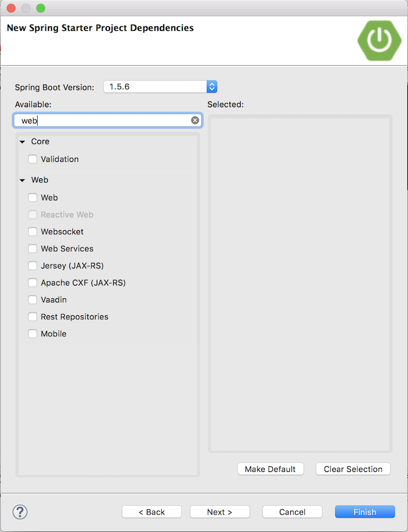
Task: Check the Mobile dependency checkbox
Action: [33, 333]
